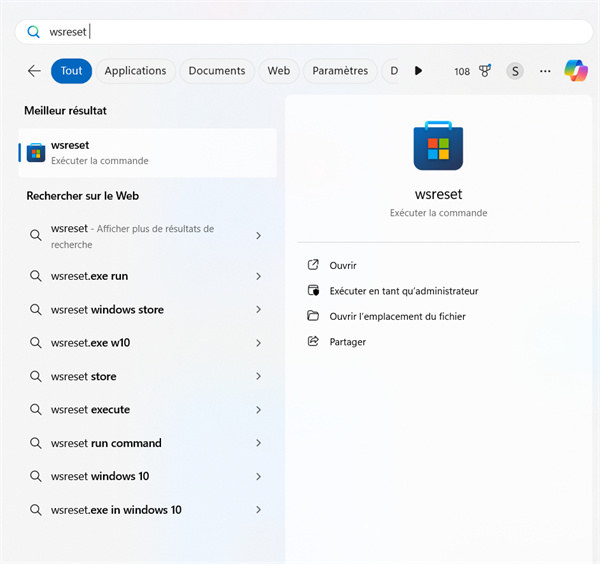Select suggestion text 'wsreset.exe in windows 10'
This screenshot has height=564, width=600.
pyautogui.click(x=116, y=510)
